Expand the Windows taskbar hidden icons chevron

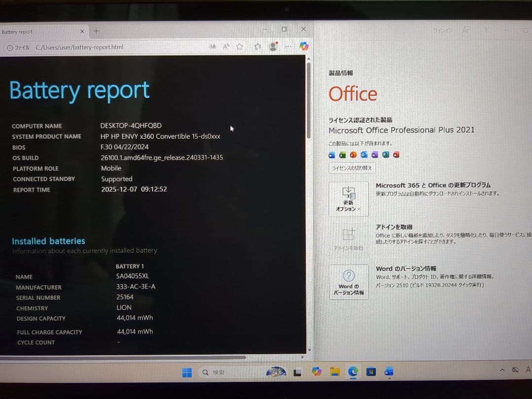tap(502, 369)
